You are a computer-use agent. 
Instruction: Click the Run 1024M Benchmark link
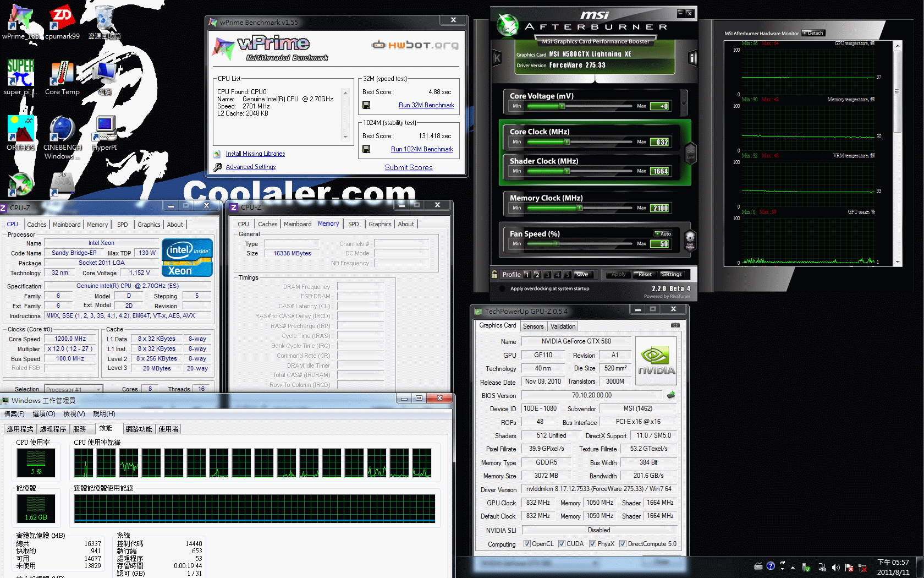point(422,149)
